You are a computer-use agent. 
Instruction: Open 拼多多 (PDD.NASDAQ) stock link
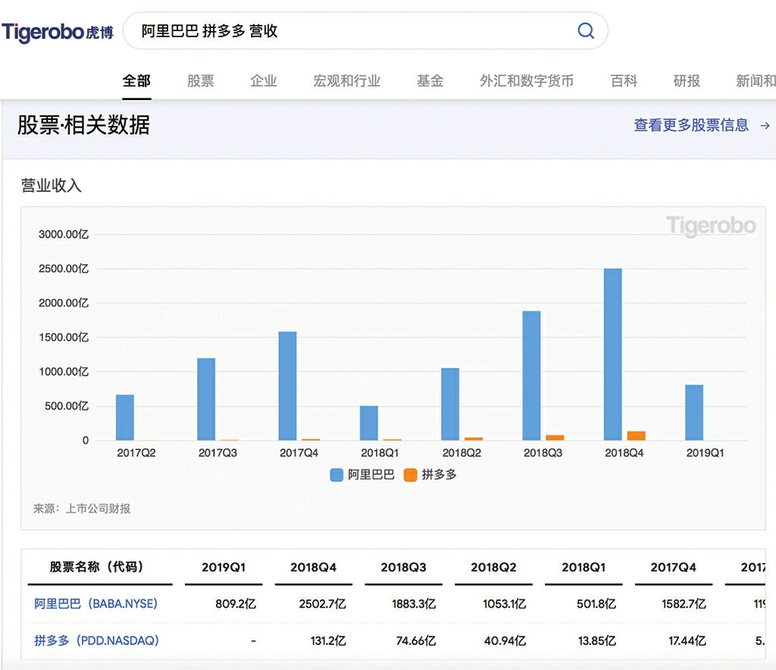(x=97, y=640)
